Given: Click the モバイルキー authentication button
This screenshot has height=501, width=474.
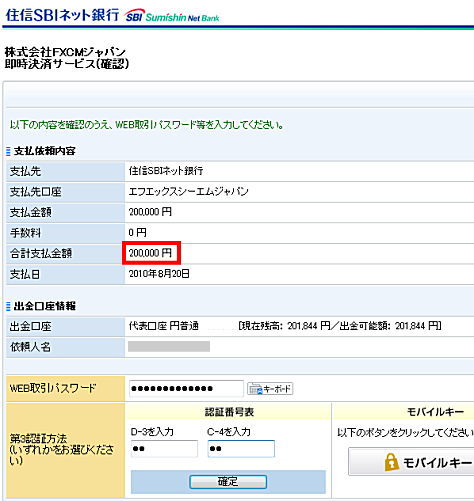Looking at the screenshot, I should pyautogui.click(x=411, y=462).
